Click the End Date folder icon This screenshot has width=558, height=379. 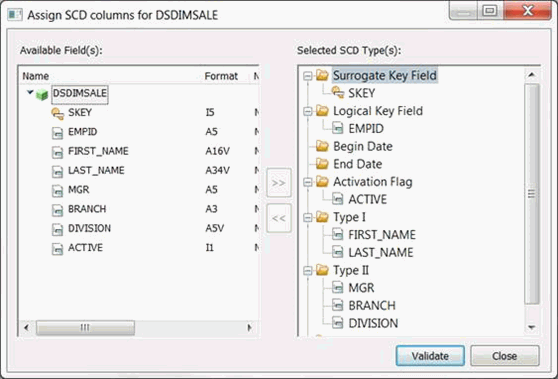322,164
